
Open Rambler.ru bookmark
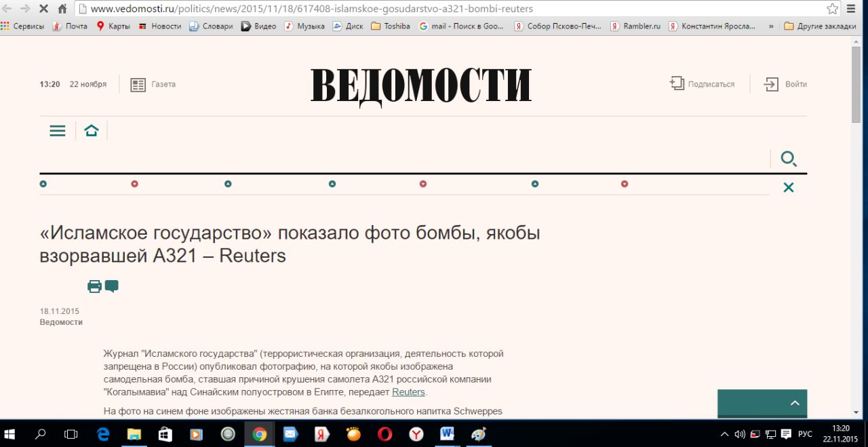pos(635,26)
